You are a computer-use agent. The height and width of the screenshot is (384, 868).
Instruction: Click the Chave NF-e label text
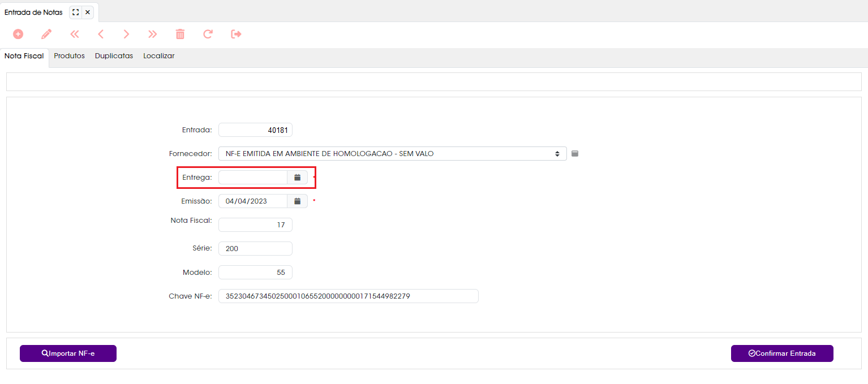(x=190, y=296)
